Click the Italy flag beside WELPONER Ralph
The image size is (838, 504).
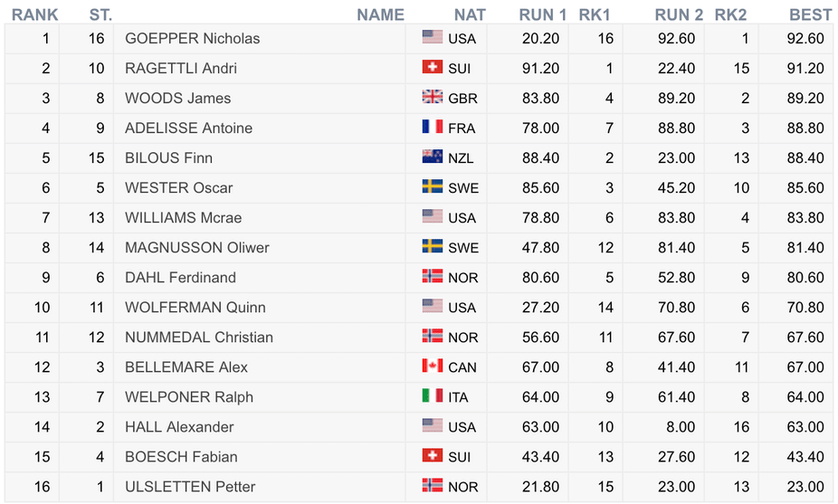[433, 396]
